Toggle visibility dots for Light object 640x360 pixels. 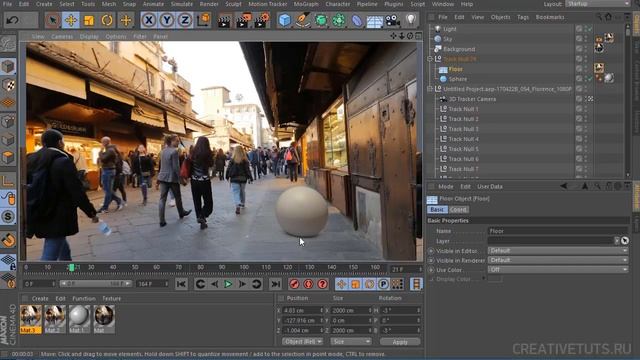[586, 29]
